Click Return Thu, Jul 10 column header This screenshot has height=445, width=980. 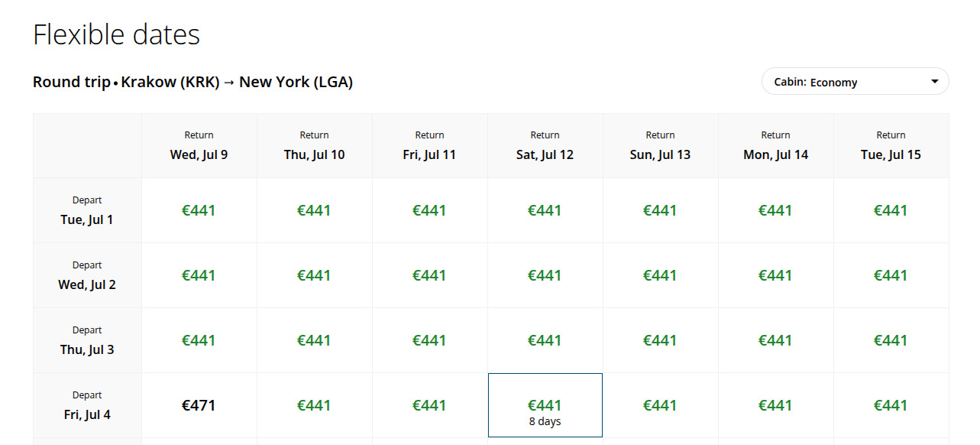[x=315, y=146]
